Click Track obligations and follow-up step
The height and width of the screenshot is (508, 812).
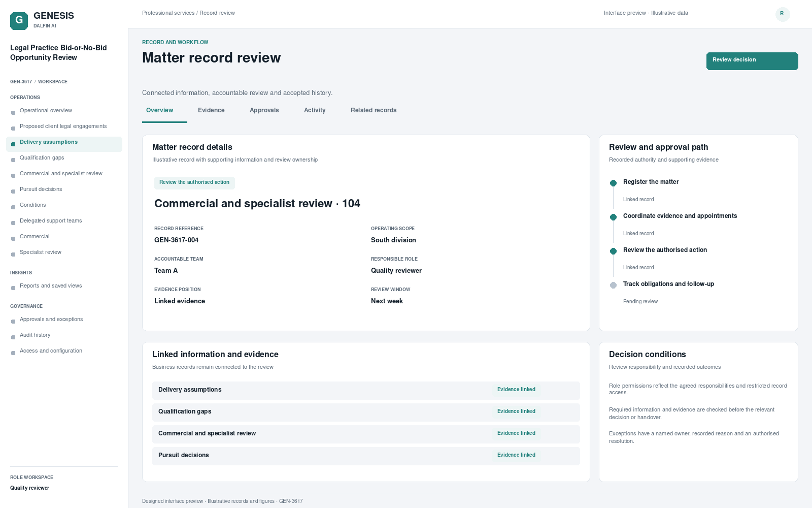(668, 284)
